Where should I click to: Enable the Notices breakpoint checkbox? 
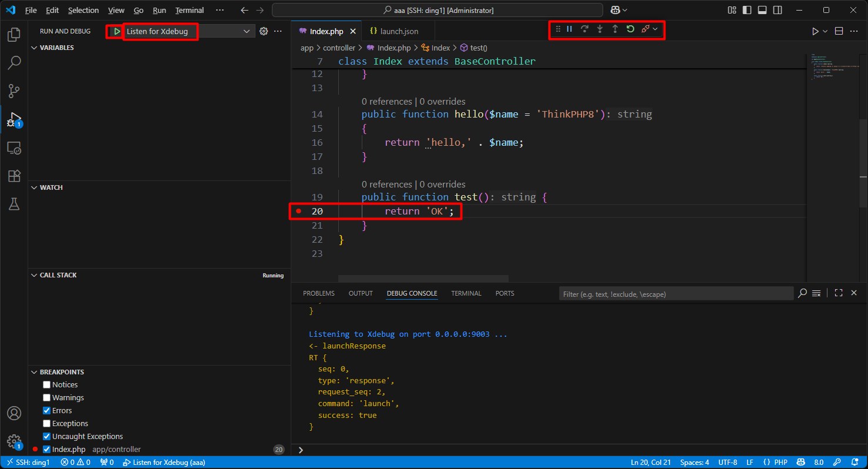46,385
